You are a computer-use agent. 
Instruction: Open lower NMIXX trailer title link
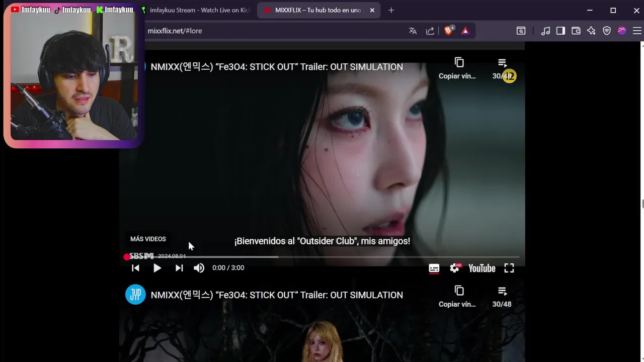(x=277, y=295)
